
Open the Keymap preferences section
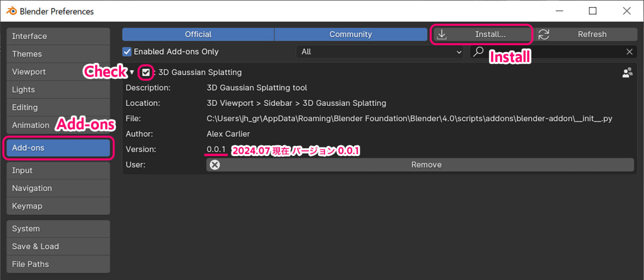pos(58,206)
